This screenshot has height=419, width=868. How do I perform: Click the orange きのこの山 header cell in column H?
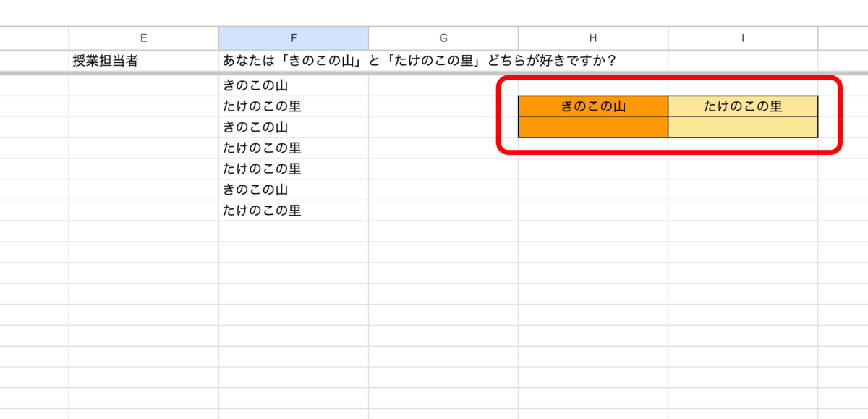pyautogui.click(x=593, y=106)
